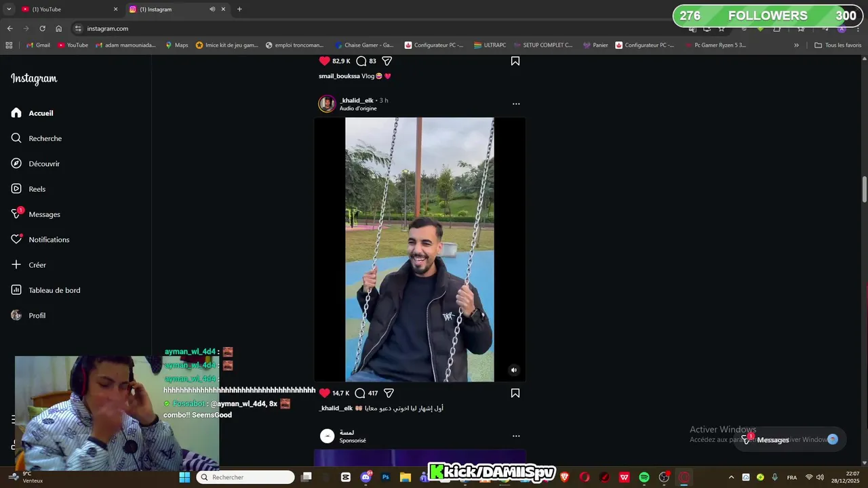
Task: Open comments on the _khalid__elk post
Action: [x=361, y=393]
